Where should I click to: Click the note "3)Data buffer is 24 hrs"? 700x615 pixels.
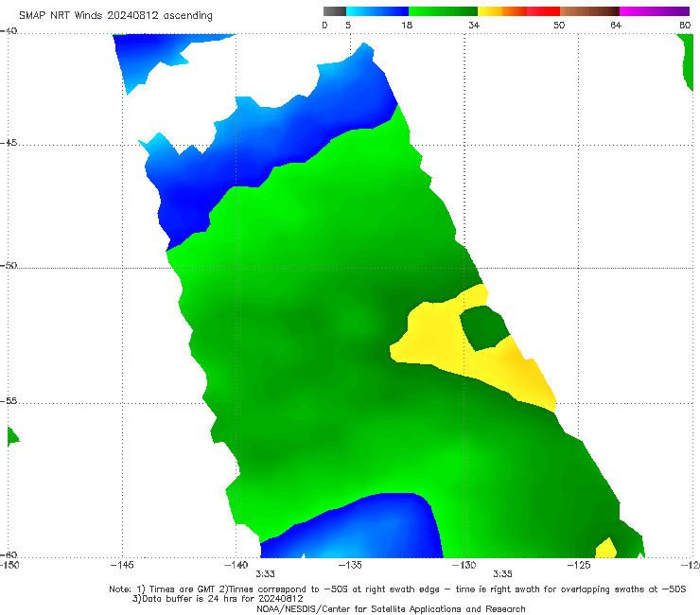218,599
